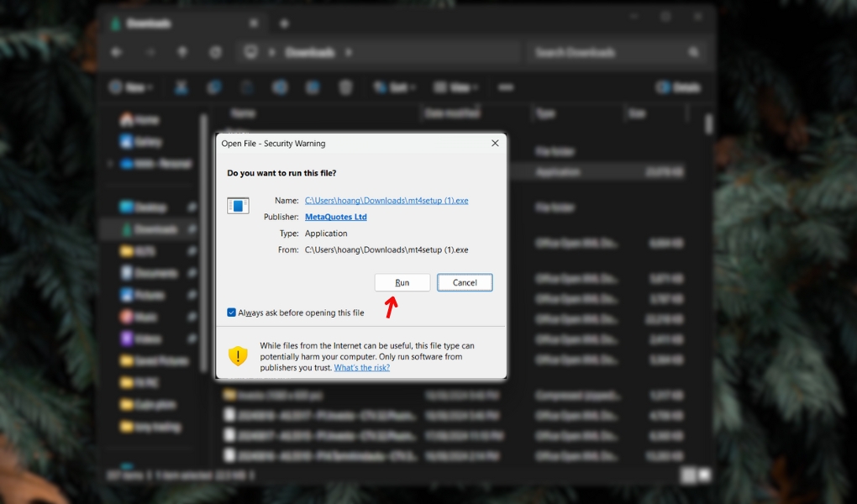Sort by the Date modified column header

point(452,113)
